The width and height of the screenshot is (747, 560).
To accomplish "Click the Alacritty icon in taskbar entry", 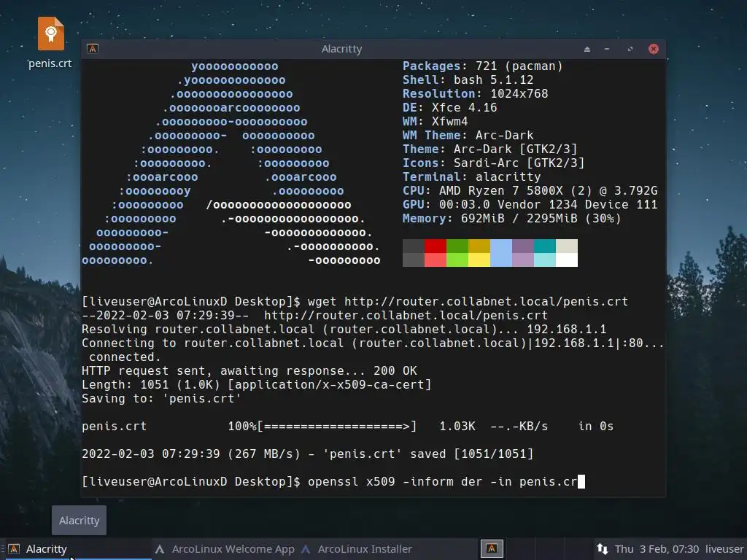I will (x=14, y=549).
